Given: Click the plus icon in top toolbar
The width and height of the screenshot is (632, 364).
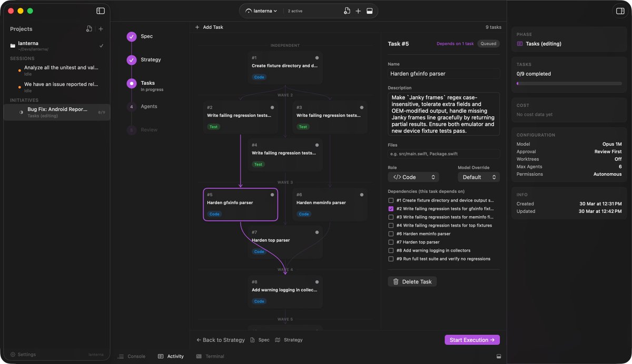Looking at the screenshot, I should [x=358, y=11].
